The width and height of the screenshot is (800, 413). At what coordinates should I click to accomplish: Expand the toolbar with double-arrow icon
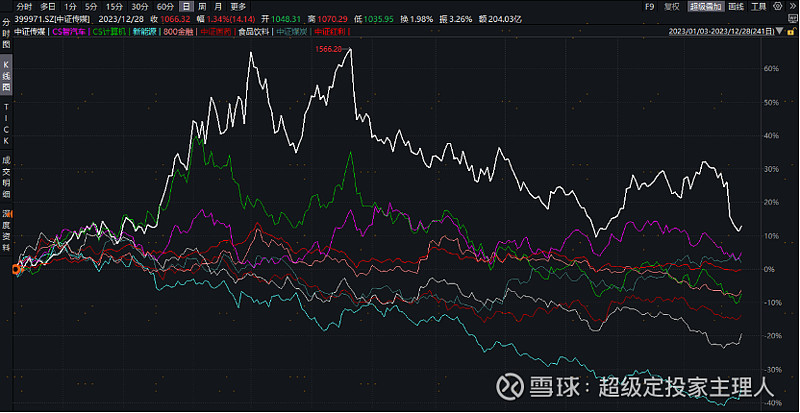pos(792,6)
